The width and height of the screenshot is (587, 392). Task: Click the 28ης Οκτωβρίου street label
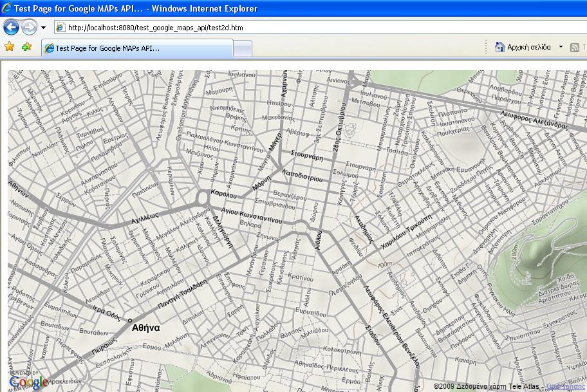click(339, 127)
